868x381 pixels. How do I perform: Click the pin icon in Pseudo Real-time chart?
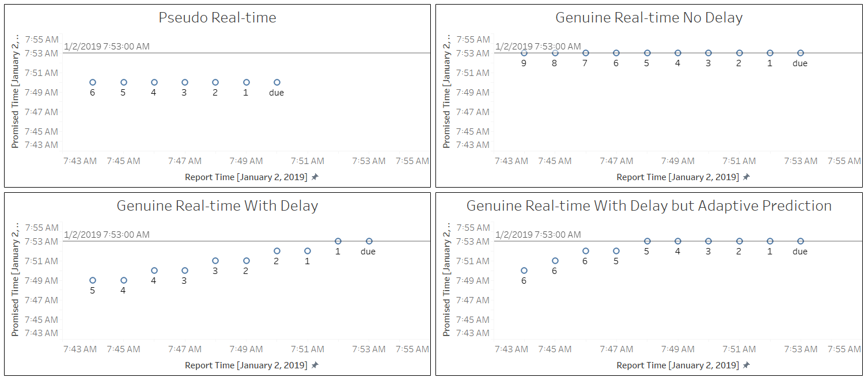[314, 177]
